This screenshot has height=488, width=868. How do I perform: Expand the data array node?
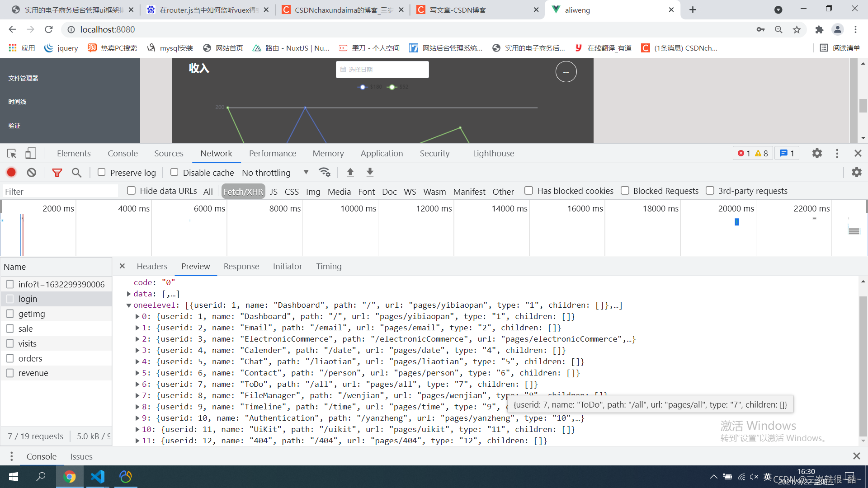click(x=129, y=294)
